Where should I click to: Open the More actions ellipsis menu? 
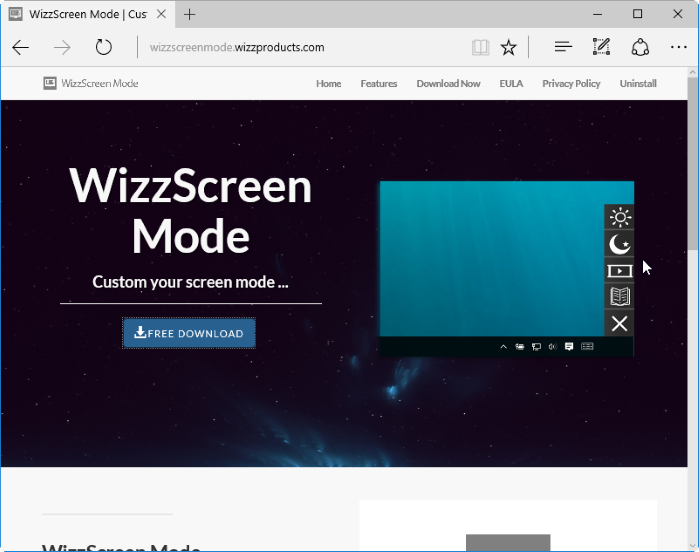click(678, 47)
